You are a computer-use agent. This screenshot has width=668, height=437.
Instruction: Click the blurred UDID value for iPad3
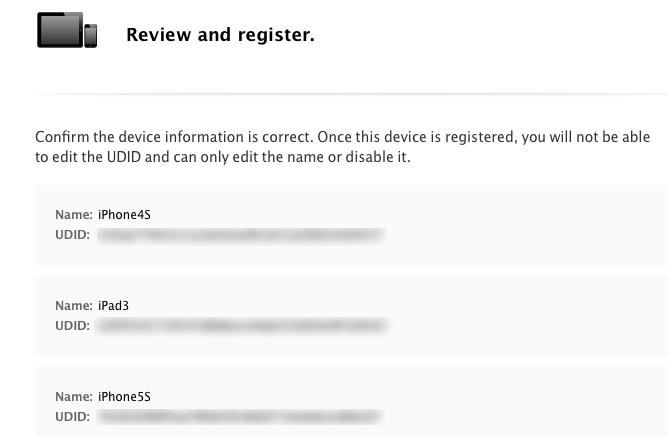click(x=242, y=326)
